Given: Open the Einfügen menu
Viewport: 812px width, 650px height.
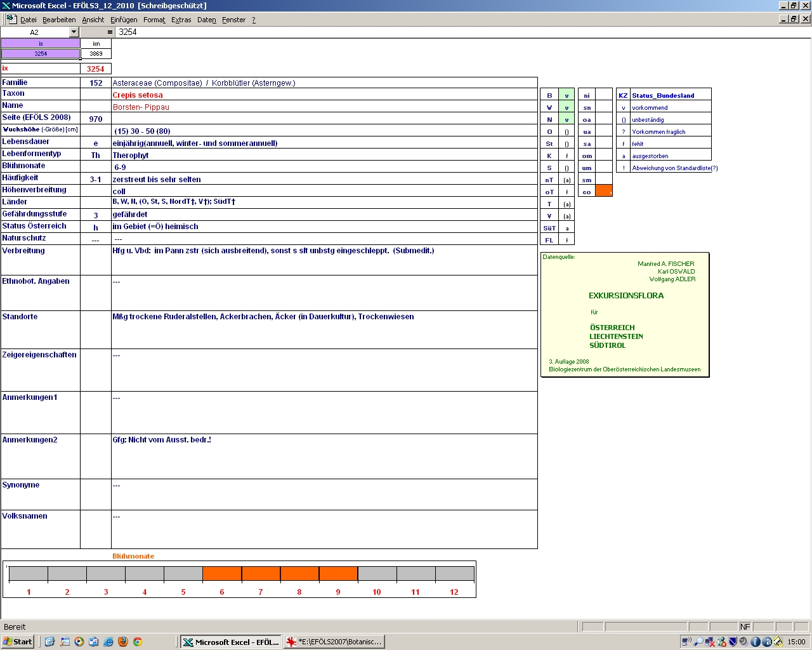Looking at the screenshot, I should [124, 20].
